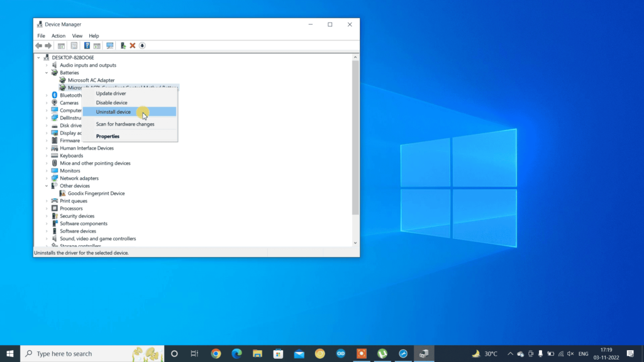Select the Software components category
644x362 pixels.
(84, 224)
